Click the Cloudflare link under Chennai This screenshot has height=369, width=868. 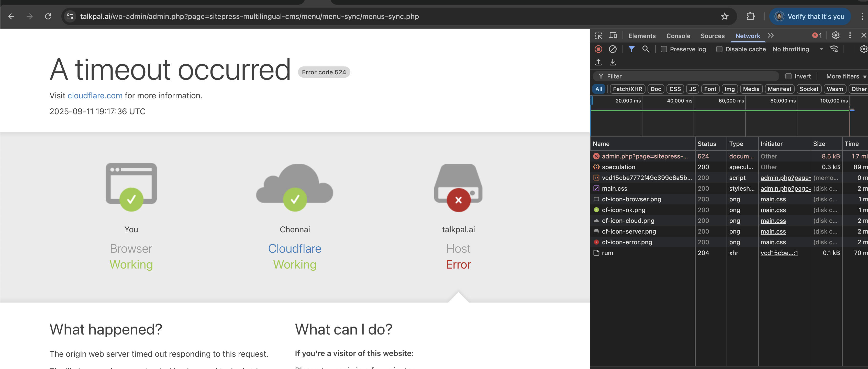pyautogui.click(x=295, y=249)
